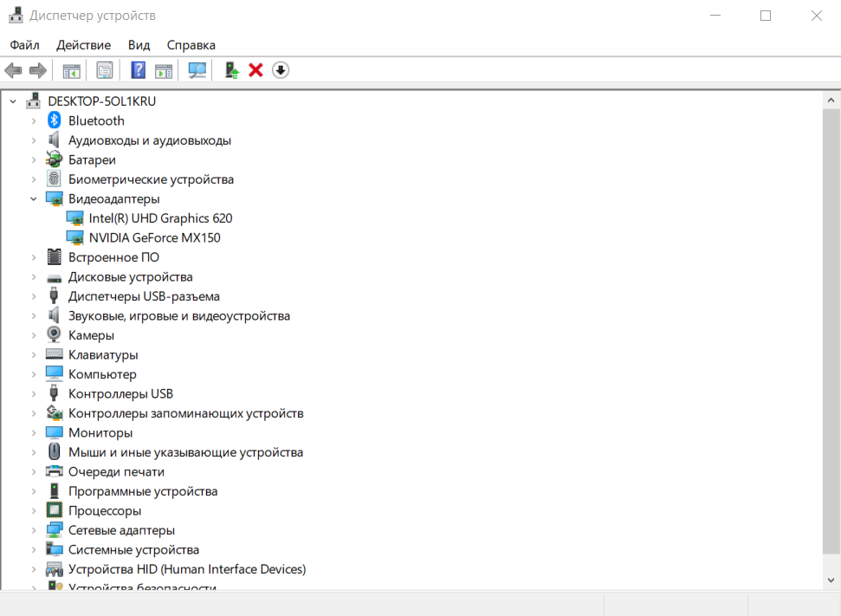
Task: Click the mouse icon of Мыши и иные указывающие устройства
Action: click(x=55, y=451)
